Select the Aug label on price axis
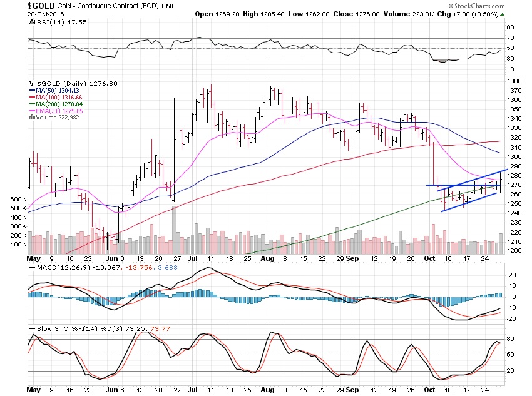532x396 pixels. click(x=267, y=259)
